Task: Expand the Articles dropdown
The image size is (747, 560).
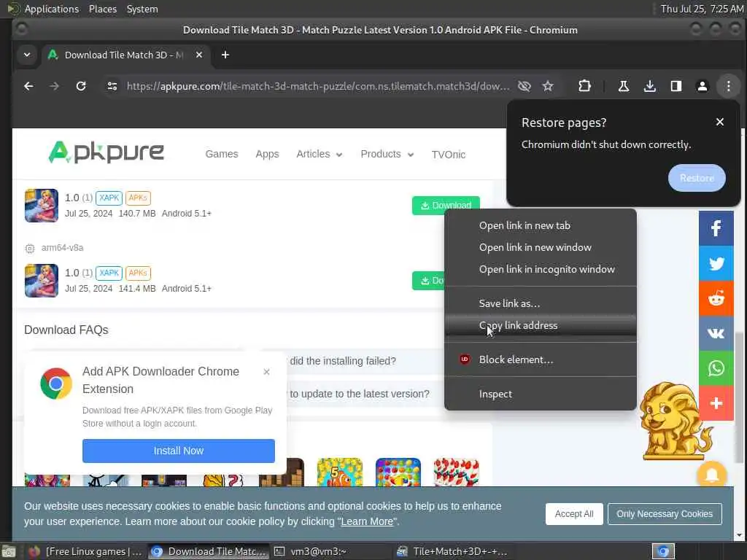Action: pos(320,155)
